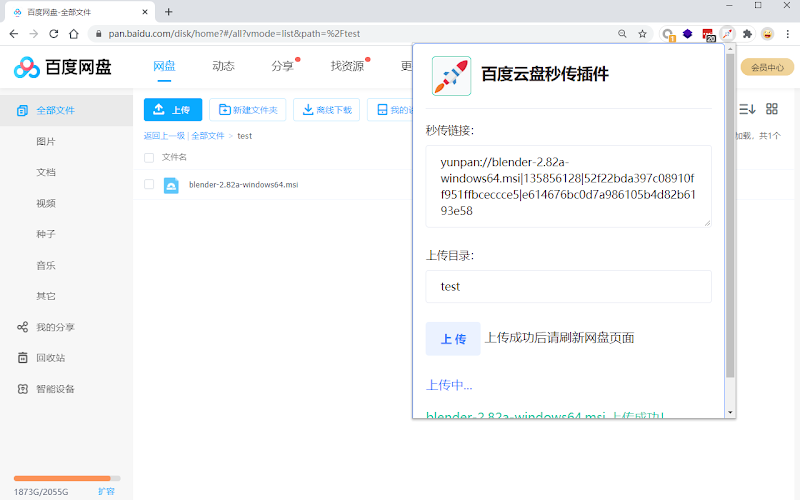
Task: Open the 找资源 tab
Action: coord(347,66)
